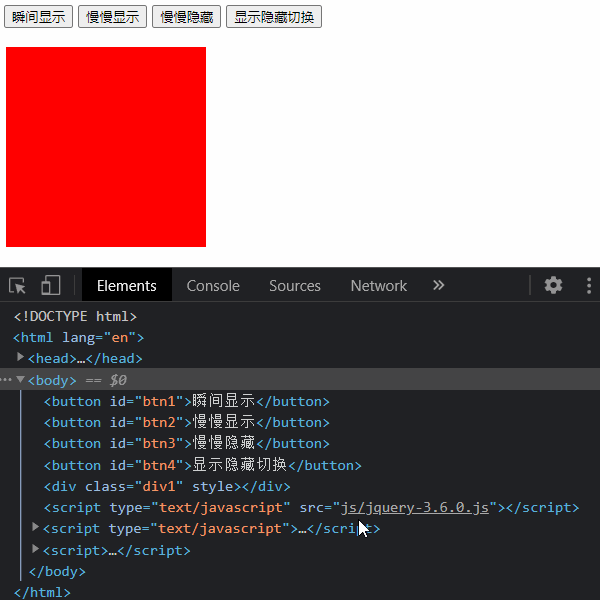Image resolution: width=600 pixels, height=600 pixels.
Task: Open DevTools settings gear
Action: tap(553, 285)
